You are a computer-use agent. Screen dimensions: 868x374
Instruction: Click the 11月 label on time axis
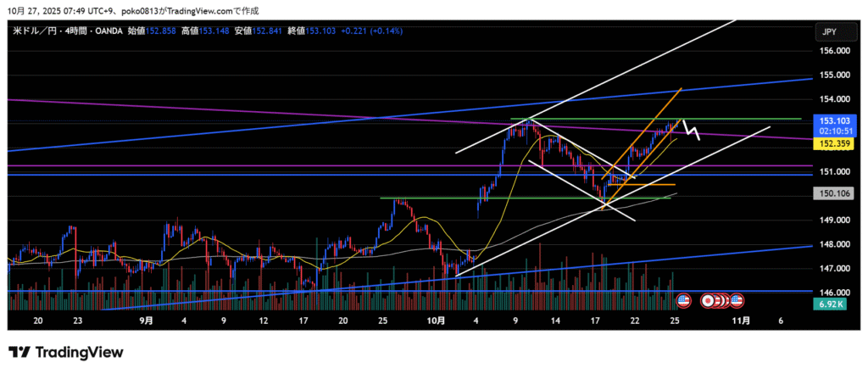tap(740, 321)
